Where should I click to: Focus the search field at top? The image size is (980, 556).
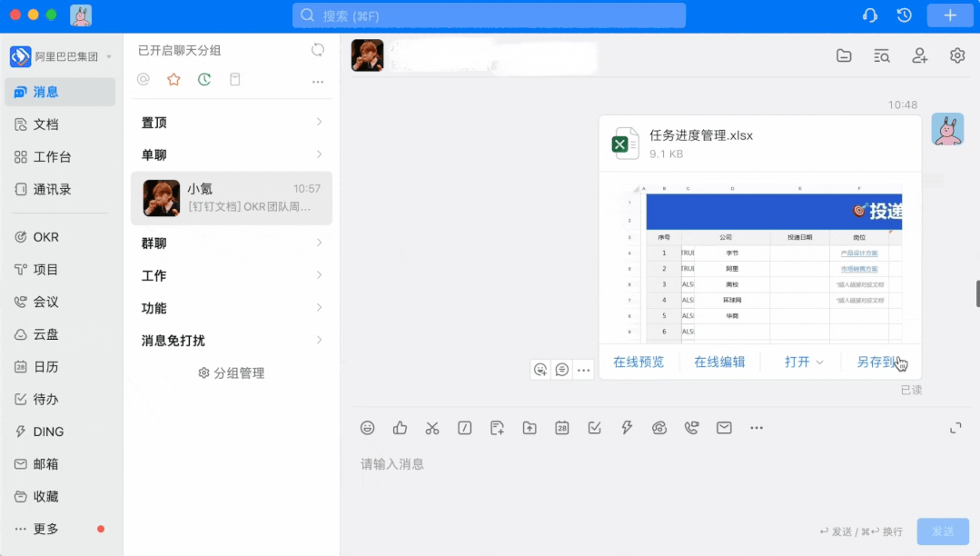[489, 15]
